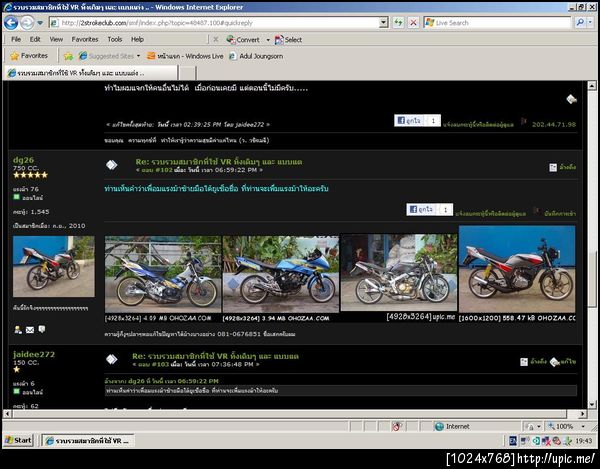Click the popup blocker status bar icon
The height and width of the screenshot is (469, 600).
click(398, 426)
